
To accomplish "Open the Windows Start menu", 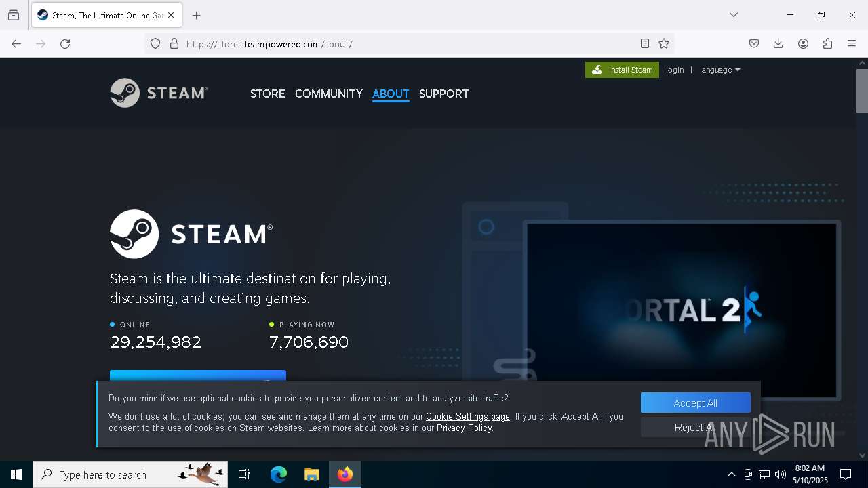I will pyautogui.click(x=16, y=474).
